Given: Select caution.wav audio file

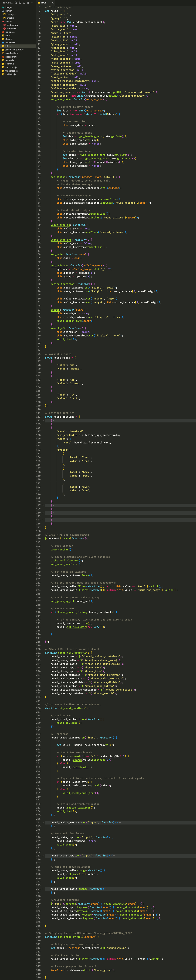Looking at the screenshot, I should 18,25.
